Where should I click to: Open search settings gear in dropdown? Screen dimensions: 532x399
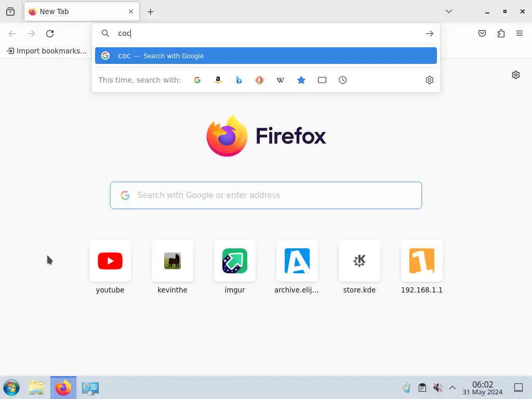(430, 80)
